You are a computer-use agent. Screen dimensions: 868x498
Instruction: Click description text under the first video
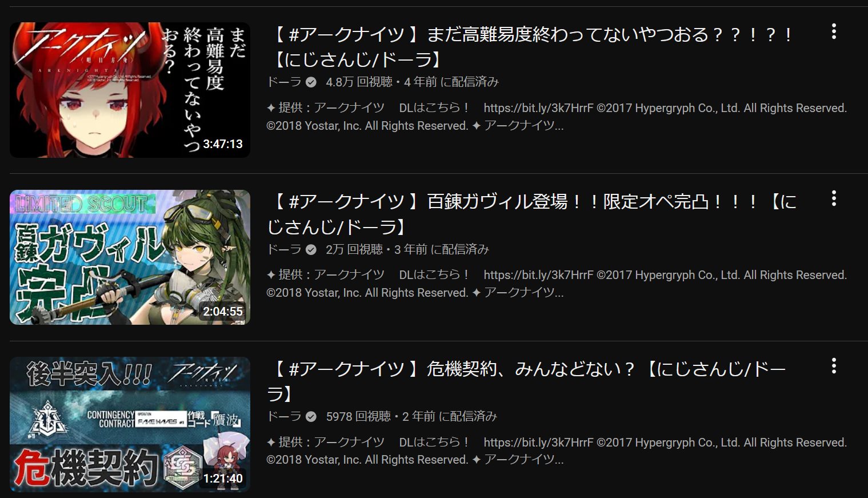tap(557, 117)
